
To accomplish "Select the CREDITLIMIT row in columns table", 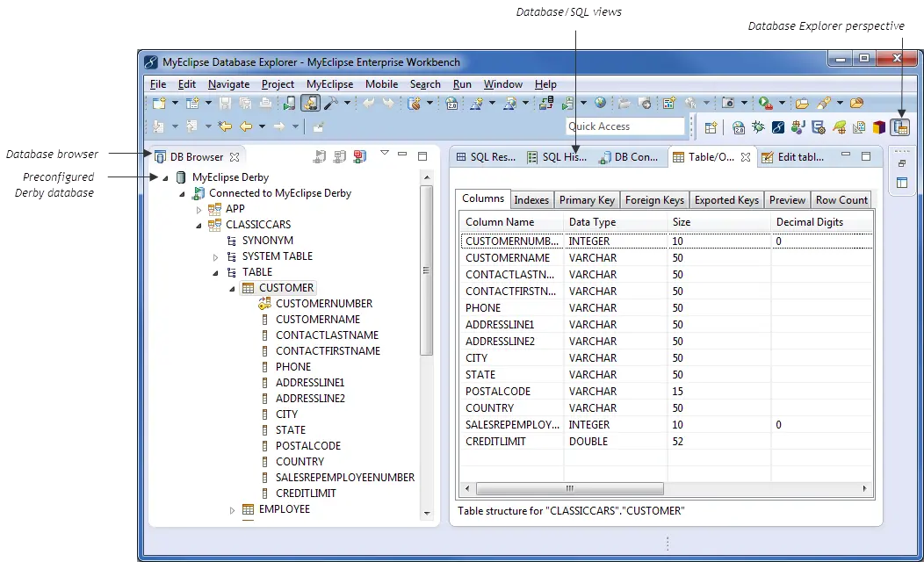I will coord(666,442).
